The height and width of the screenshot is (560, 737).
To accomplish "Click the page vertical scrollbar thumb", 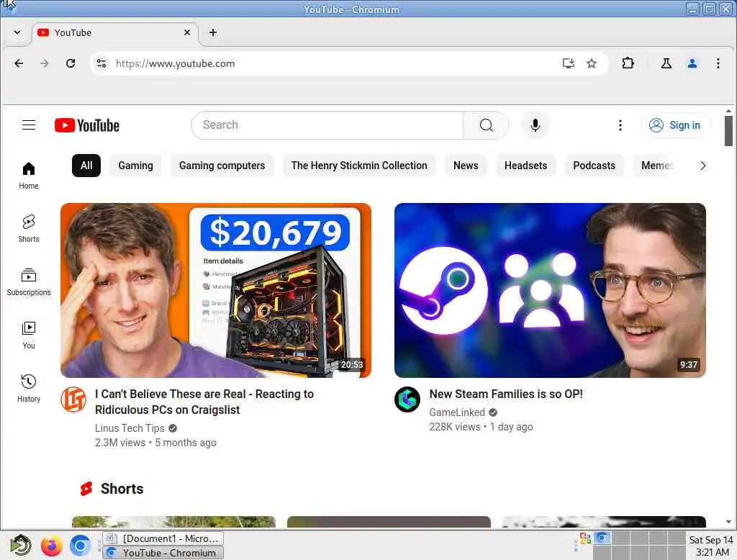I will click(728, 131).
